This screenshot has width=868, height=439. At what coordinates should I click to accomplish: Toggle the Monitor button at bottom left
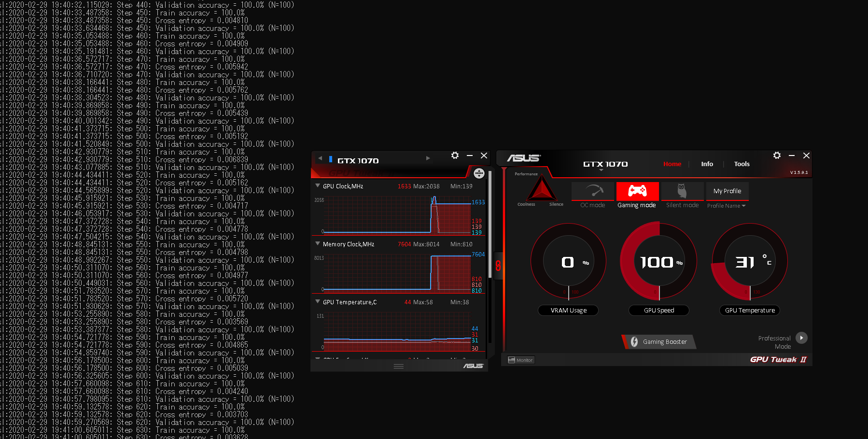tap(520, 360)
